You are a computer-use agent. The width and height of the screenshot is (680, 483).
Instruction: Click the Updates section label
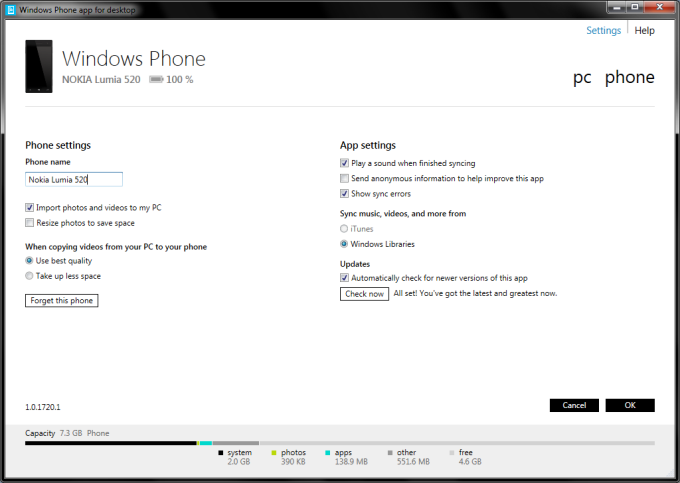(355, 264)
